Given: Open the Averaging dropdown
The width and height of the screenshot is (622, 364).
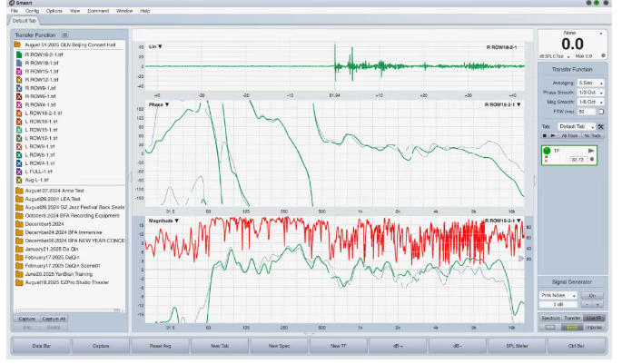Looking at the screenshot, I should [x=591, y=84].
